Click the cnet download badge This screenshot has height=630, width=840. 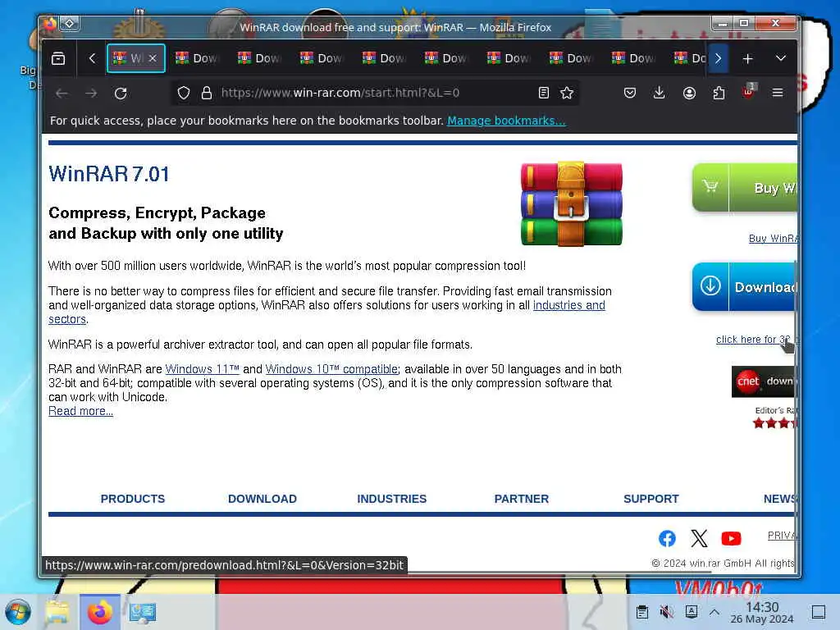pyautogui.click(x=764, y=381)
